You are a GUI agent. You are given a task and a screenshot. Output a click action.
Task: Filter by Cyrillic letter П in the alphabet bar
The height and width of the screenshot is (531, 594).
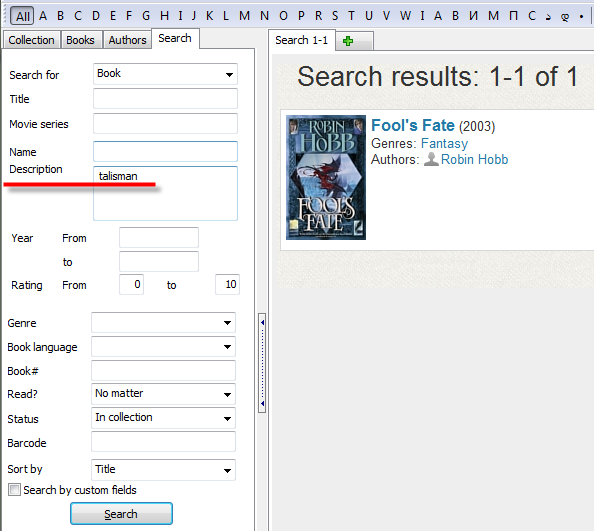point(513,16)
